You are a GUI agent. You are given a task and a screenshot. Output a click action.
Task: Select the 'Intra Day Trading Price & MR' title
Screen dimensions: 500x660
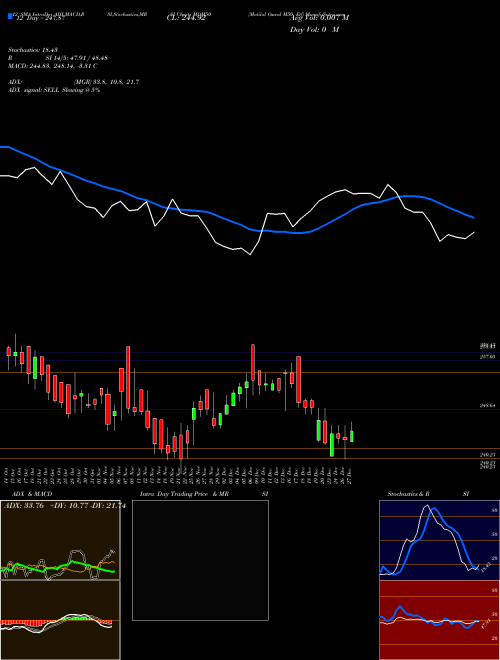(184, 494)
